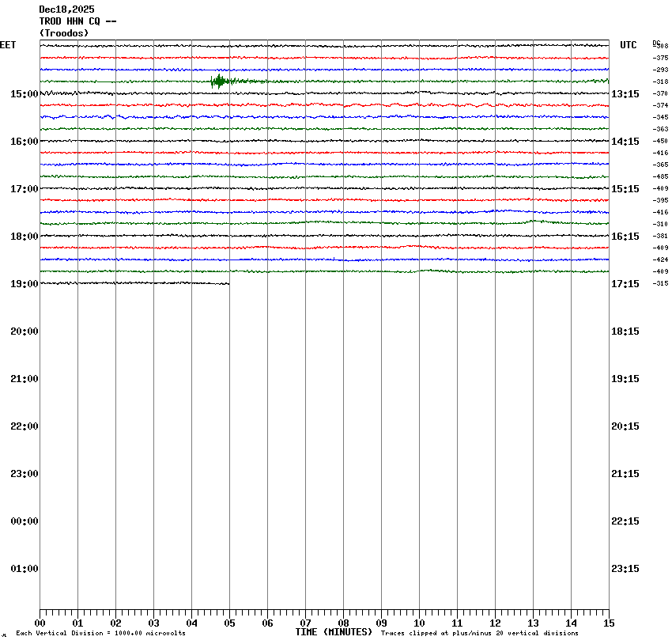This screenshot has height=644, width=672.
Task: Click the 05 minute axis label
Action: click(229, 623)
